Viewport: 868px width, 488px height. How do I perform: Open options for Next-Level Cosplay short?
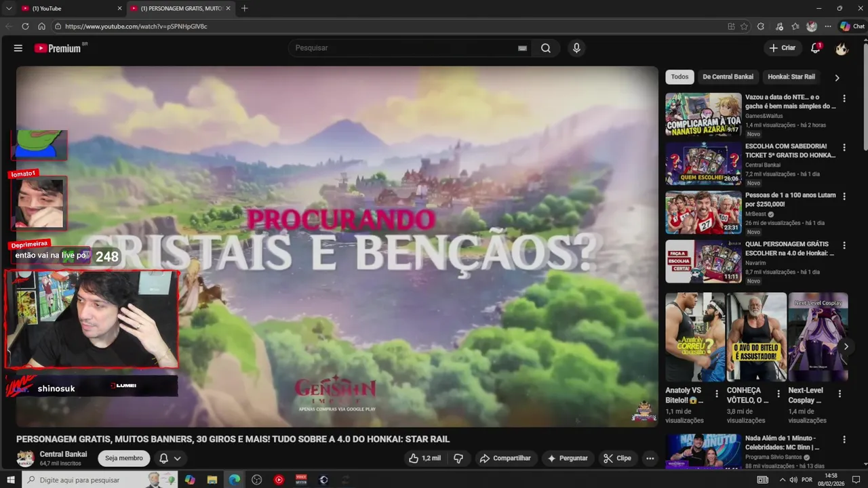click(840, 394)
